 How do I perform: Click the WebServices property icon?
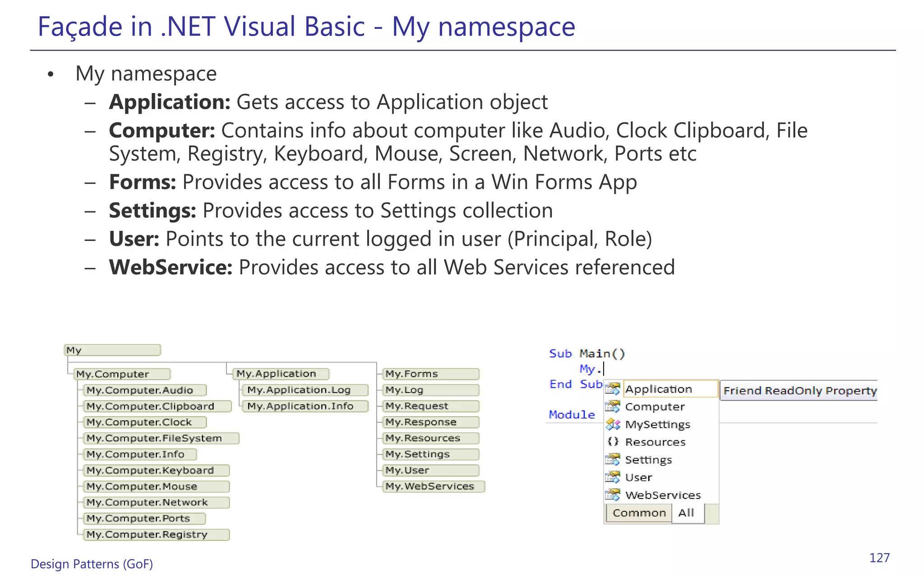point(612,495)
